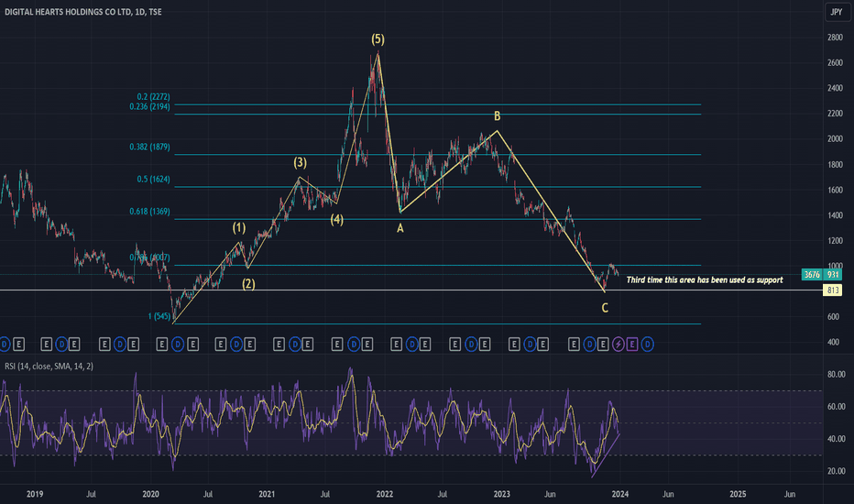Viewport: 854px width, 504px height.
Task: Click the RSI (14, close, SMA, 14, 2) legend
Action: coord(49,367)
